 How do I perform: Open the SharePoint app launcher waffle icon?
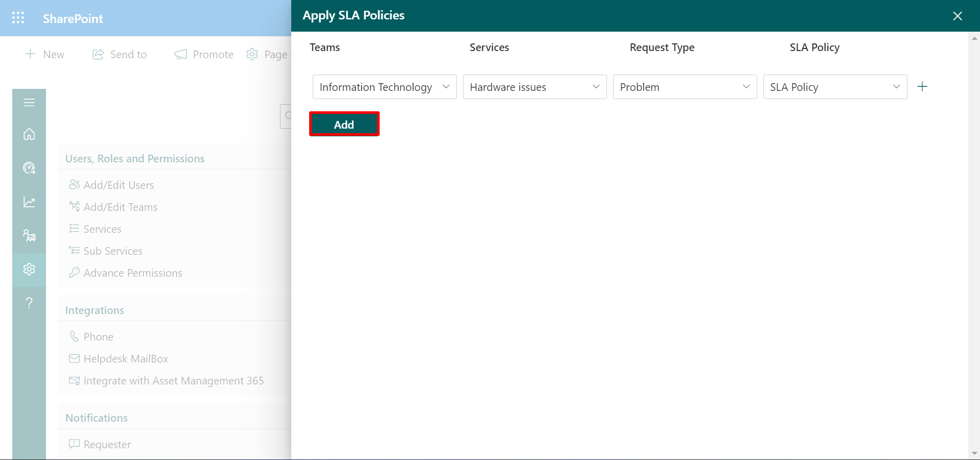(18, 18)
